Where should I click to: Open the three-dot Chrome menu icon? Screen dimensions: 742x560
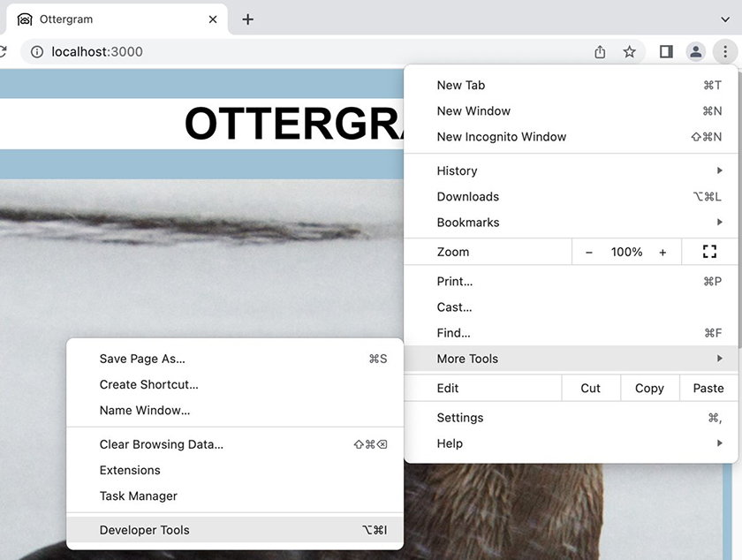click(x=726, y=51)
